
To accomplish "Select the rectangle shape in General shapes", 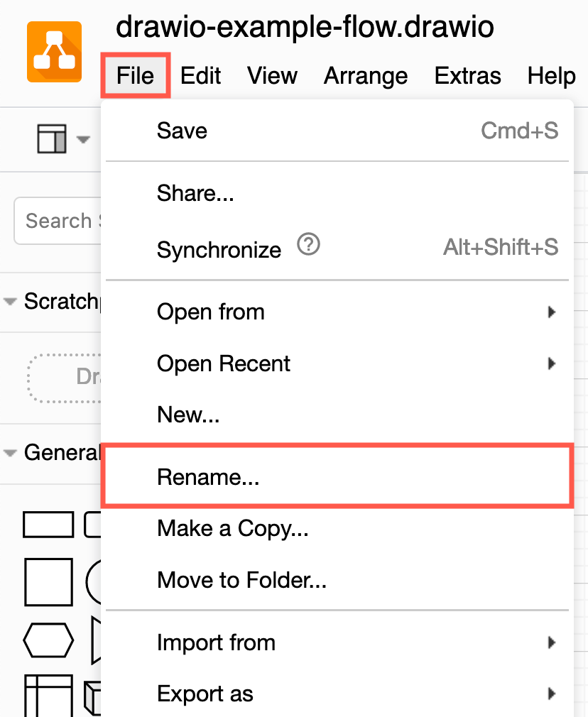I will click(48, 524).
